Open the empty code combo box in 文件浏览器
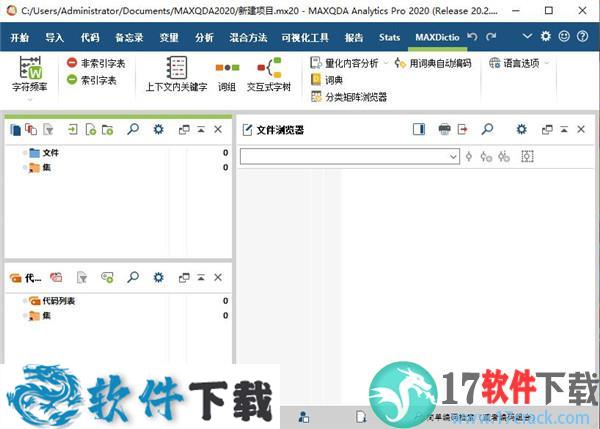The width and height of the screenshot is (600, 429). pyautogui.click(x=349, y=157)
